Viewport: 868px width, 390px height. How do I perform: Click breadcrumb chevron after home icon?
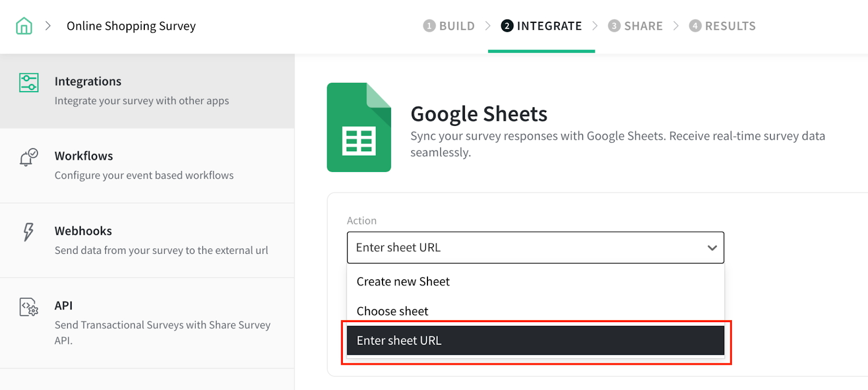coord(48,25)
